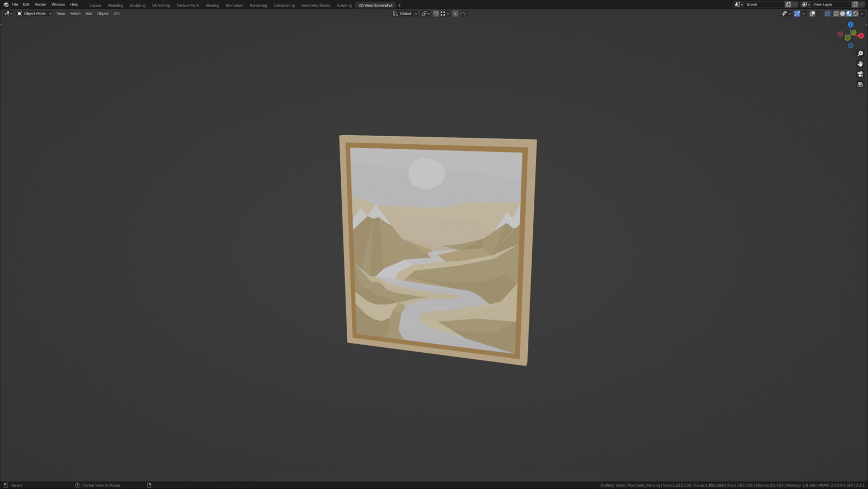Viewport: 868px width, 489px height.
Task: Switch to the Layout workspace tab
Action: 95,5
